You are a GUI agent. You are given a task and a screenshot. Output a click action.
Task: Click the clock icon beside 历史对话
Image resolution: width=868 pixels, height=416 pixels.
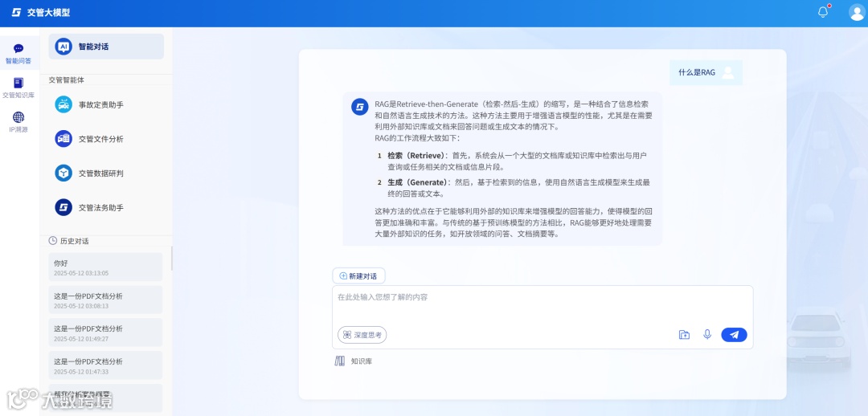(53, 241)
